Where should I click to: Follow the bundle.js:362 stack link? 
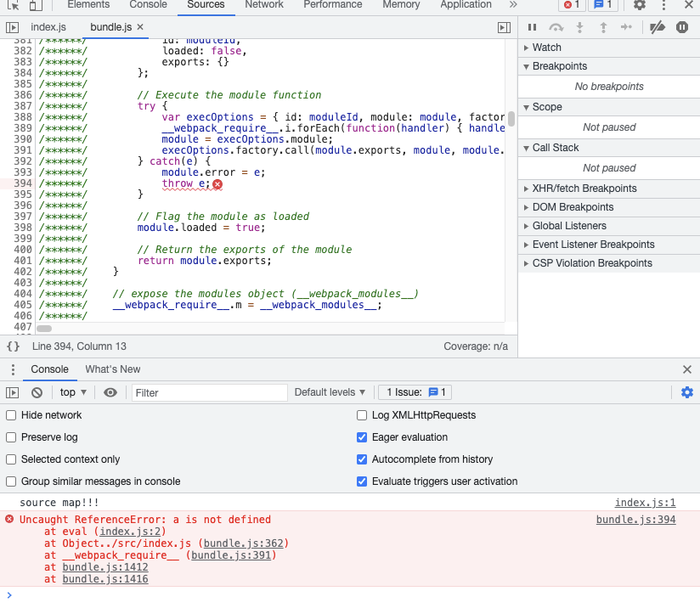coord(244,543)
